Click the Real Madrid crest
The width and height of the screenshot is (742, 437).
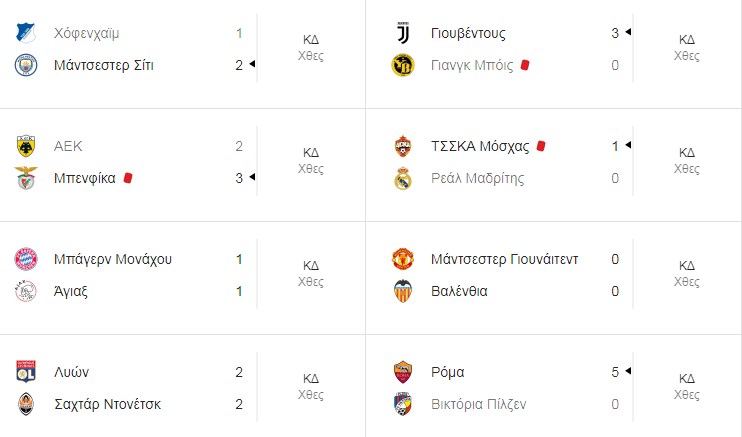[403, 178]
